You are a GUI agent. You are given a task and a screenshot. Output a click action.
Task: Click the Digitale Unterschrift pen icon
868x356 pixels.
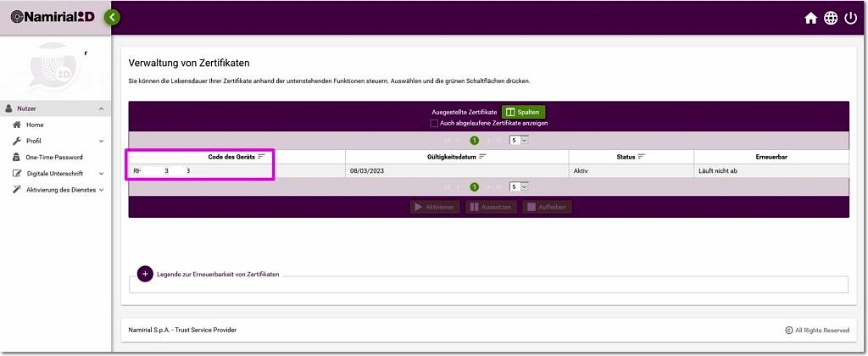click(x=17, y=173)
